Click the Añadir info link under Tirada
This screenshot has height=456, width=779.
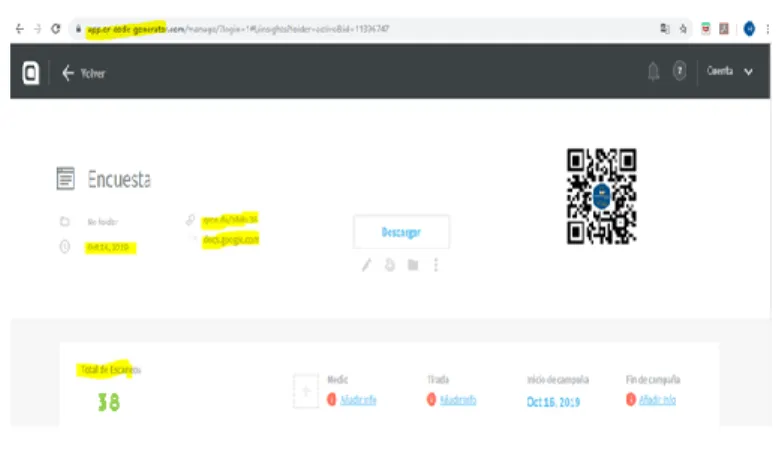[458, 400]
